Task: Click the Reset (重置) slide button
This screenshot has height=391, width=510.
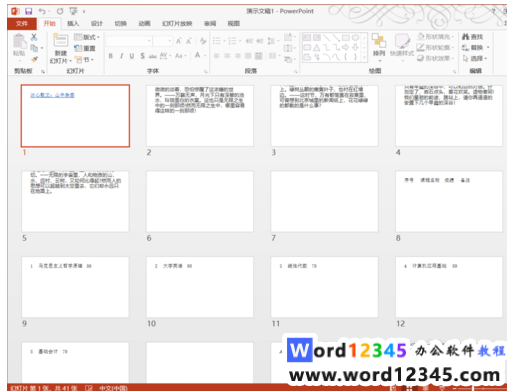Action: point(85,48)
